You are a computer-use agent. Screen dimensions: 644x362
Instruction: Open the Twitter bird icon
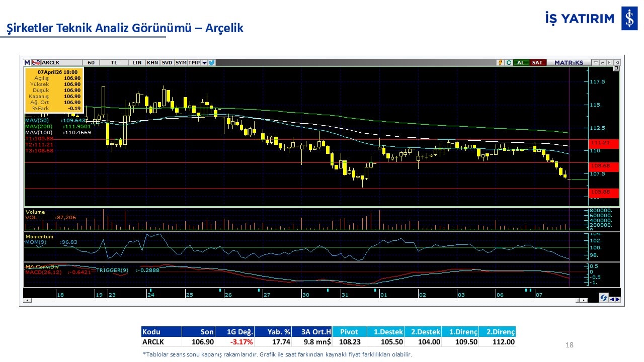pos(212,63)
